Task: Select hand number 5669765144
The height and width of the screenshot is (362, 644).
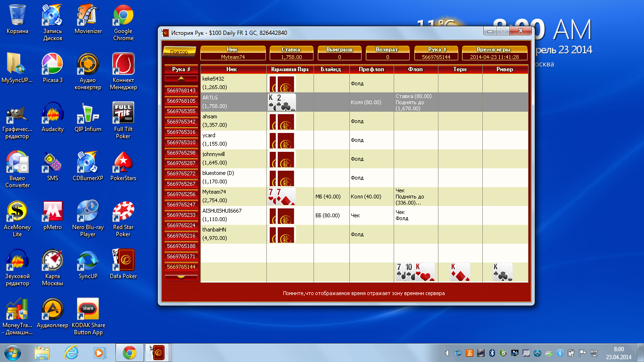Action: tap(181, 267)
